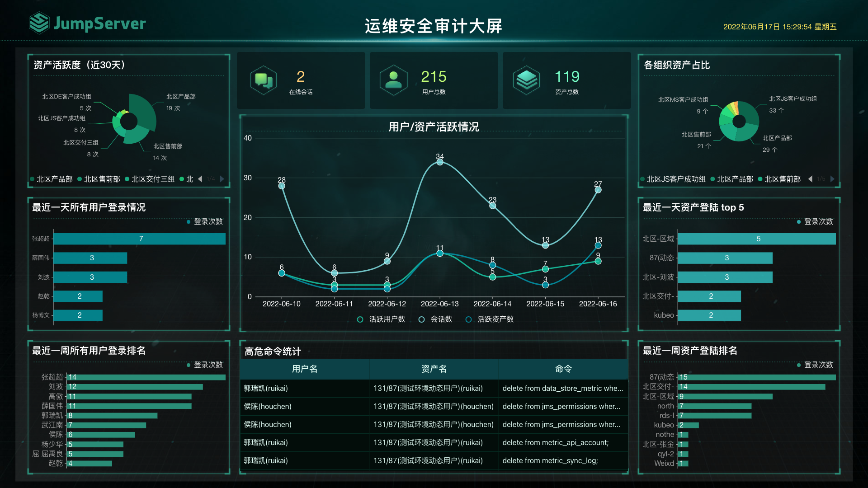This screenshot has width=868, height=488.
Task: Click the JumpServer wordmark link
Action: click(99, 23)
